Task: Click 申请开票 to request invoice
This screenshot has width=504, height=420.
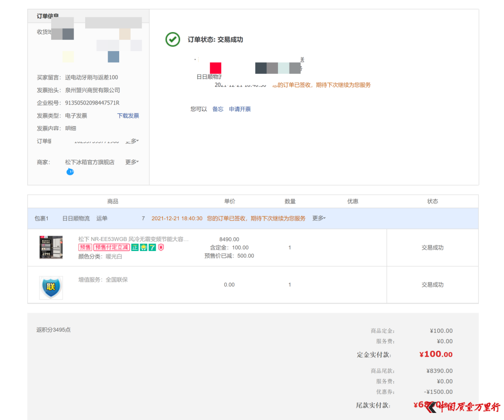Action: [x=240, y=109]
